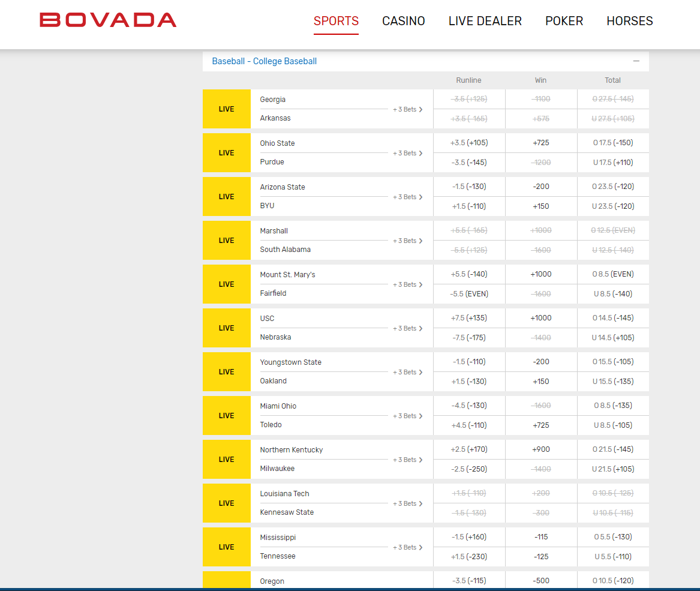Screen dimensions: 700x591
Task: Expand +3 Bets for Arizona State vs BYU
Action: pos(408,197)
